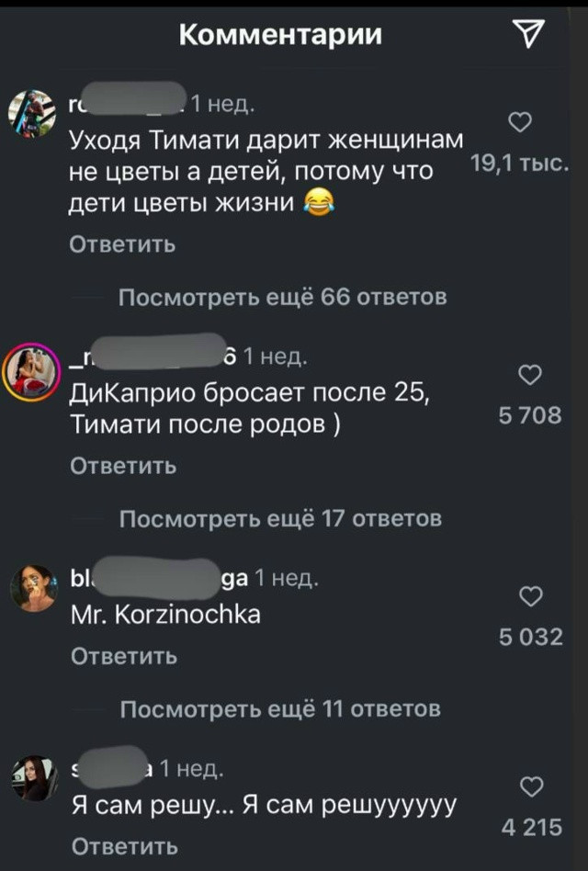Screen dimensions: 588x871
Task: Open username ending in 'ga' profile
Action: (x=160, y=578)
